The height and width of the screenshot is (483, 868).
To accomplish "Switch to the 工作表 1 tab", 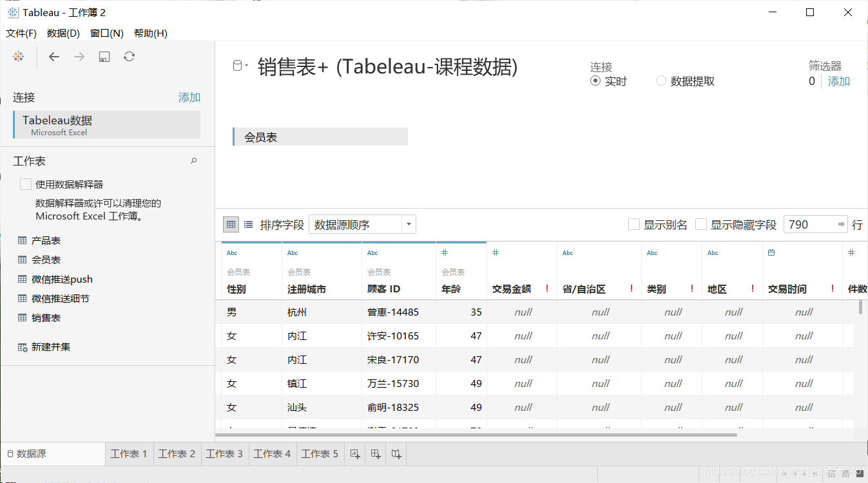I will (x=129, y=454).
